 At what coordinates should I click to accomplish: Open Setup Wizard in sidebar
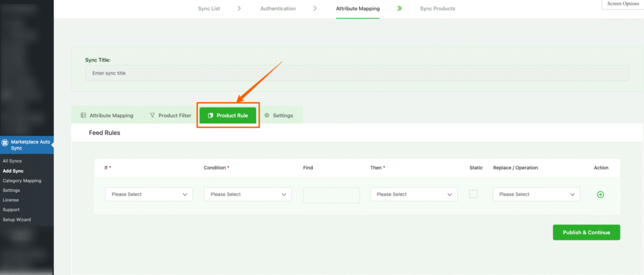click(16, 220)
